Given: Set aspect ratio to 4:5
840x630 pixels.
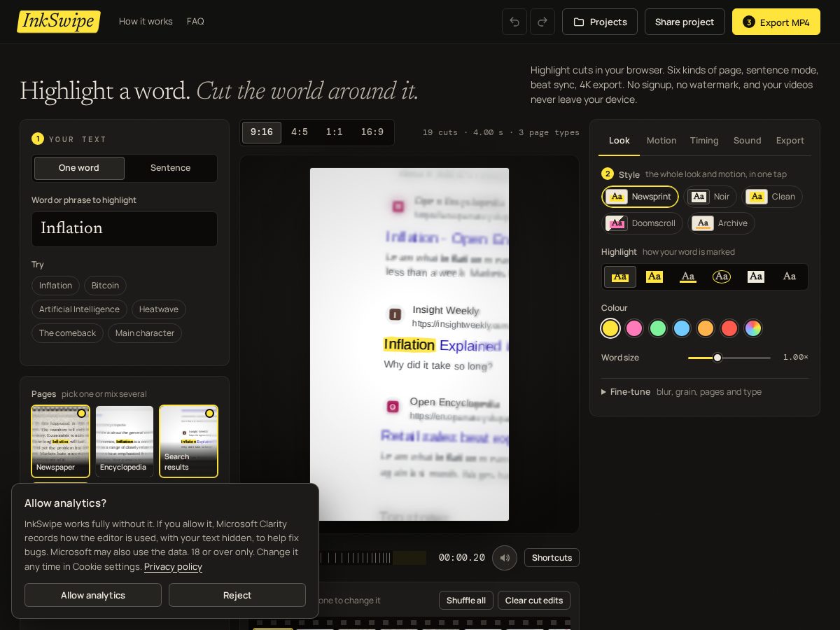Looking at the screenshot, I should (x=300, y=132).
